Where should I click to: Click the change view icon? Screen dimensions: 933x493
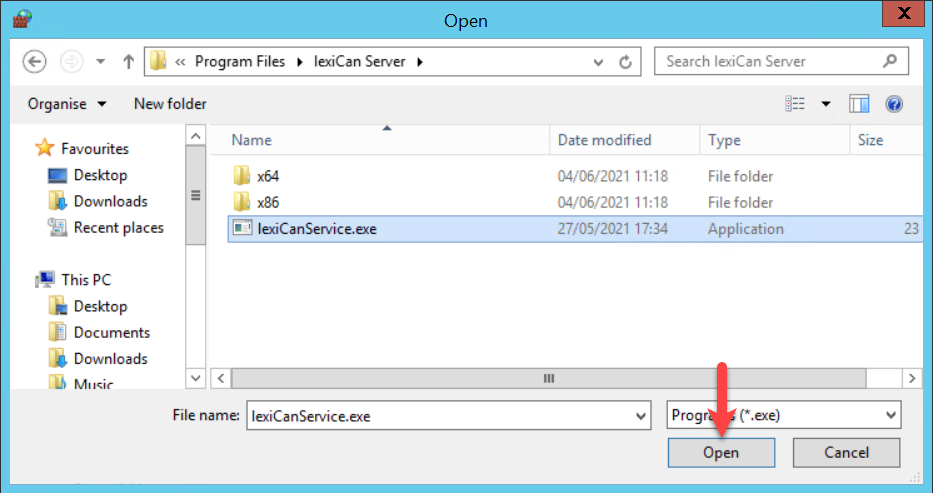[796, 104]
